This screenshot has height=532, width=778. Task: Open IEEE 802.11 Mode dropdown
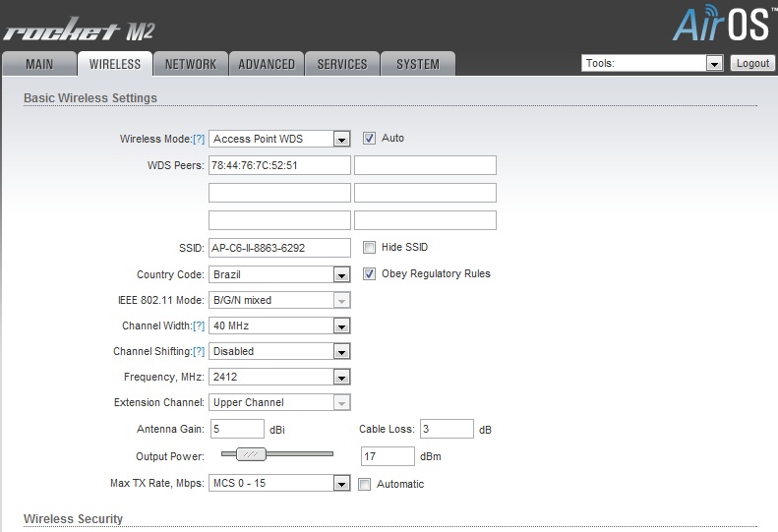[x=279, y=300]
